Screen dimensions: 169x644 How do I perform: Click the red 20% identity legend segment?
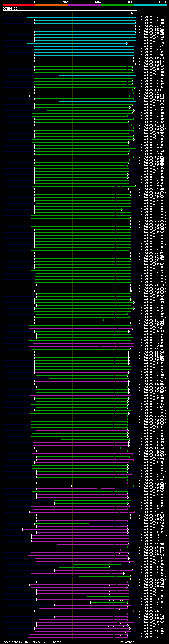[x=19, y=5]
